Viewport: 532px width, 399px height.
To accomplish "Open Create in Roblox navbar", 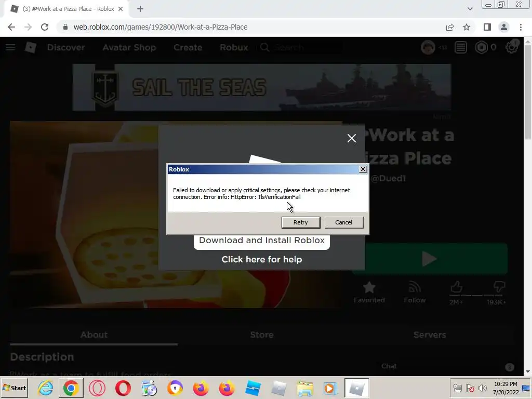I will [188, 47].
